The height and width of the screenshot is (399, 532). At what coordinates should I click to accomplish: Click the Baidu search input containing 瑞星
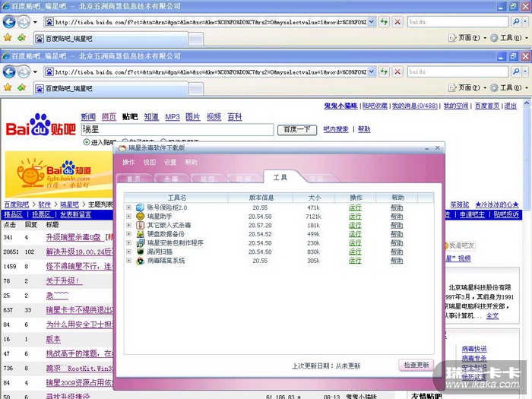click(177, 130)
